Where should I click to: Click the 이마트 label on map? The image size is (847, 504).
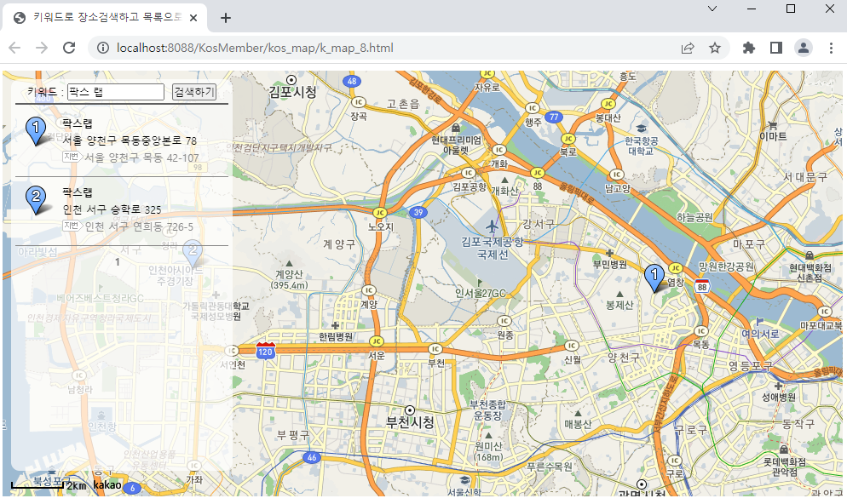click(773, 136)
